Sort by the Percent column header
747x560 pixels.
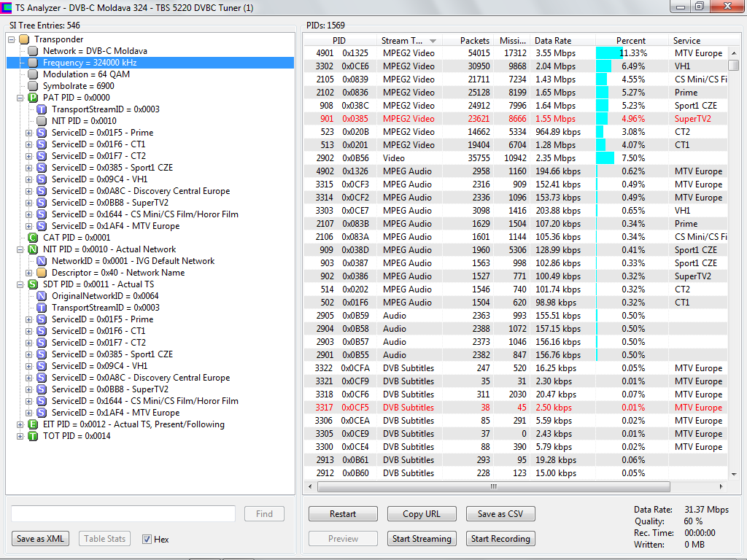click(x=631, y=41)
